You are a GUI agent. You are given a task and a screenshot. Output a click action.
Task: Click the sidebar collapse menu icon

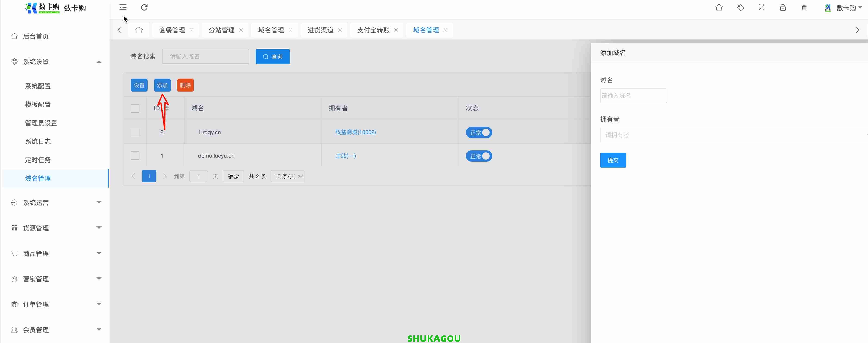pos(123,7)
